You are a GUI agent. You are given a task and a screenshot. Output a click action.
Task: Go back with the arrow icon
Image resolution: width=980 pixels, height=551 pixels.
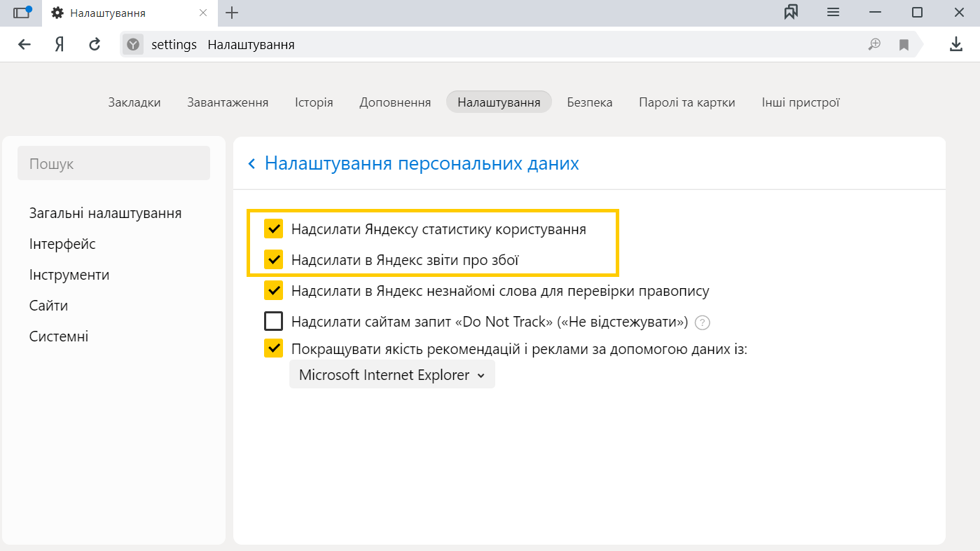coord(25,45)
